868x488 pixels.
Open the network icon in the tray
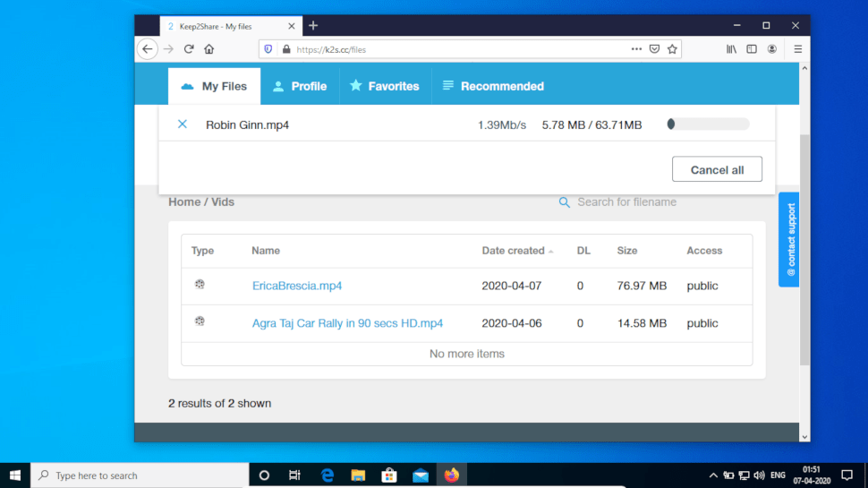pos(744,475)
